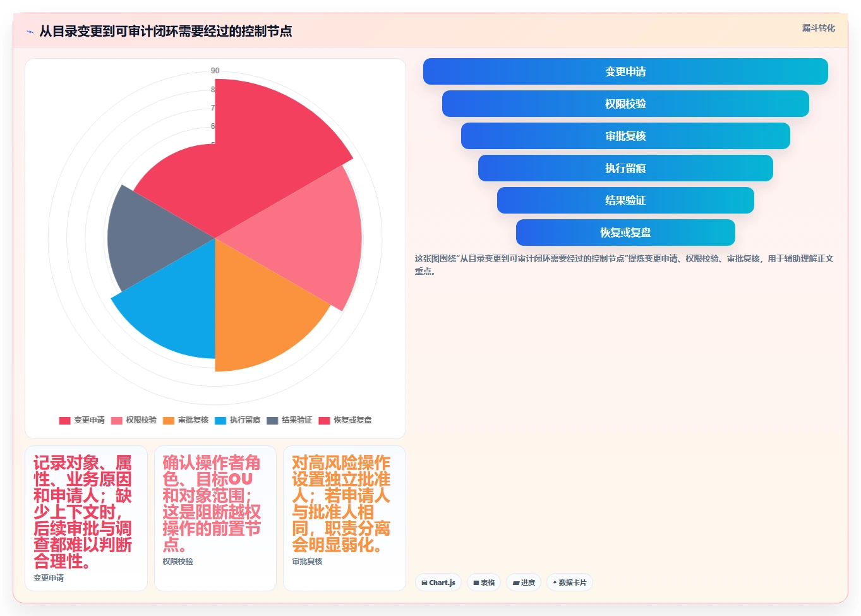Open the card starting 确认操作者角色
This screenshot has height=616, width=861.
point(215,518)
